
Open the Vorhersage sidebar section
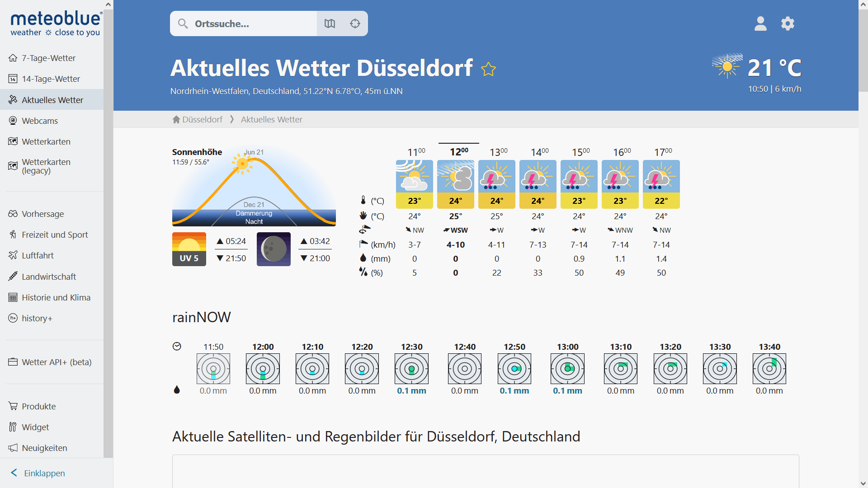coord(42,214)
